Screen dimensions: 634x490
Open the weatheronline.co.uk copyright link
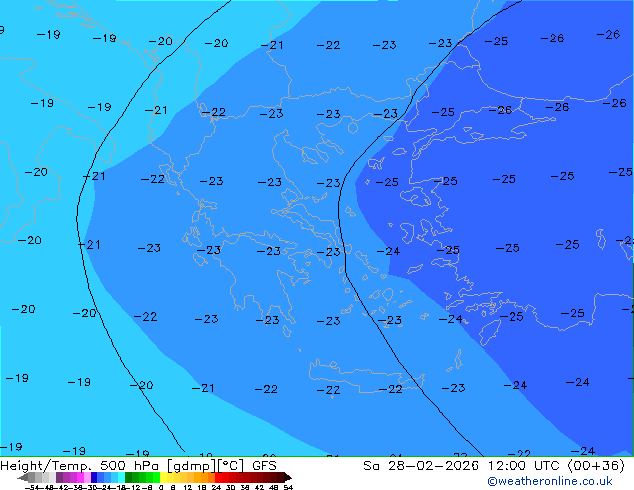pos(550,481)
